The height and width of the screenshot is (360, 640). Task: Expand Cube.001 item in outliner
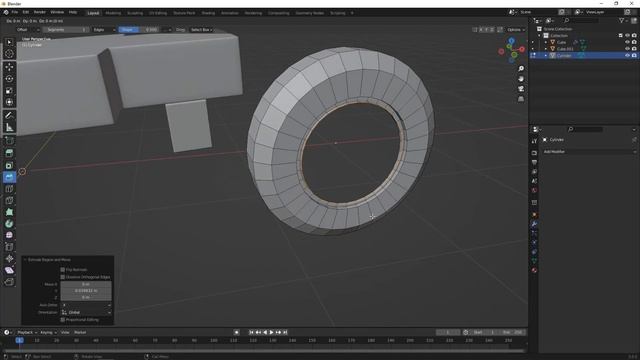coord(546,49)
